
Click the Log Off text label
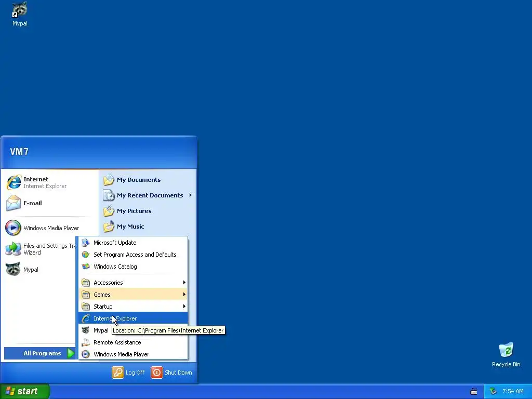pyautogui.click(x=135, y=373)
